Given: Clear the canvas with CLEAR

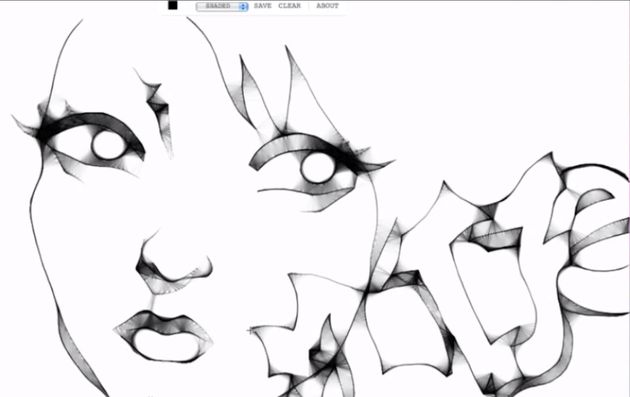Looking at the screenshot, I should (289, 6).
